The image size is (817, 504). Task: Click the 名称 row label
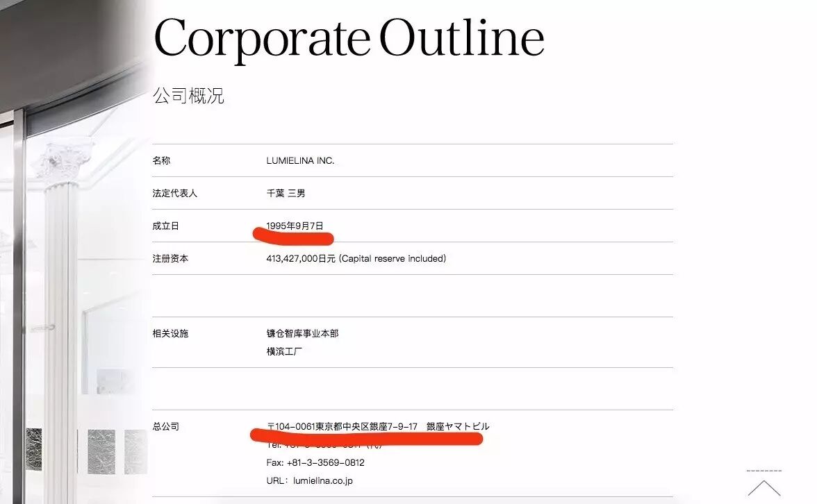[161, 160]
